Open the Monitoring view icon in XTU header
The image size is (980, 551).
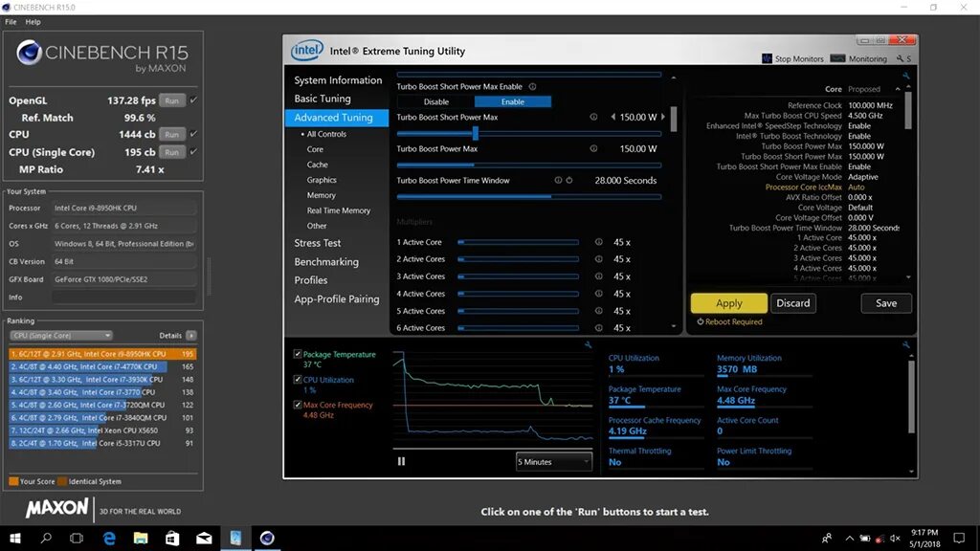point(837,58)
